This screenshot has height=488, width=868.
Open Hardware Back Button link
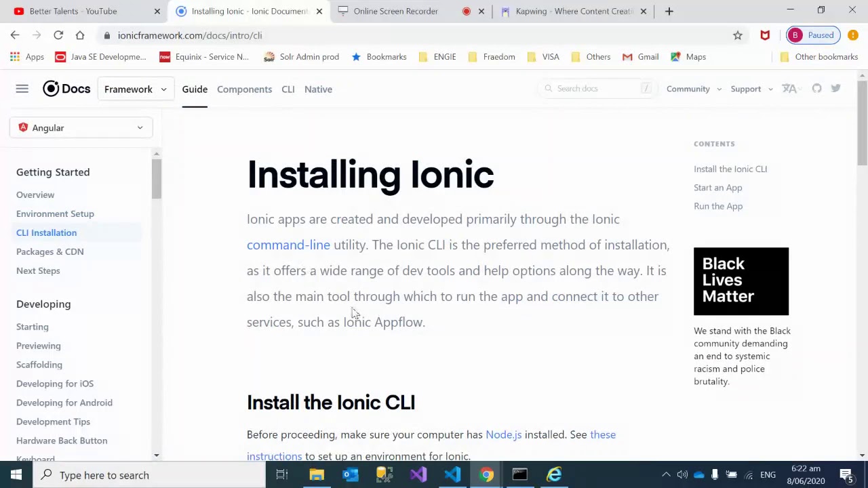click(62, 441)
